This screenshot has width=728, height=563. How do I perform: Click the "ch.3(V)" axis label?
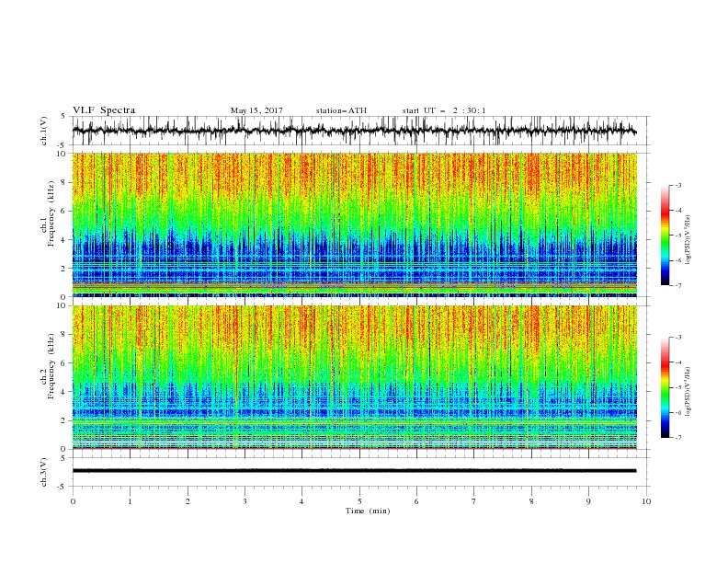[44, 472]
